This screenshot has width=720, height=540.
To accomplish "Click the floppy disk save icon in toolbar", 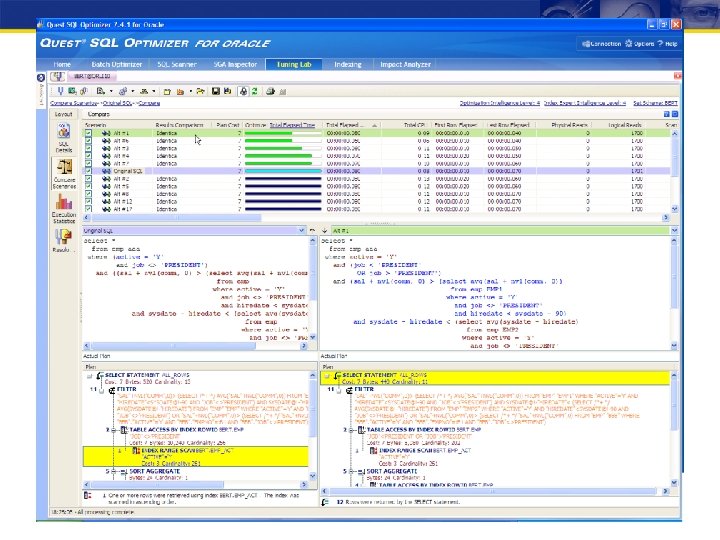I will pos(215,91).
